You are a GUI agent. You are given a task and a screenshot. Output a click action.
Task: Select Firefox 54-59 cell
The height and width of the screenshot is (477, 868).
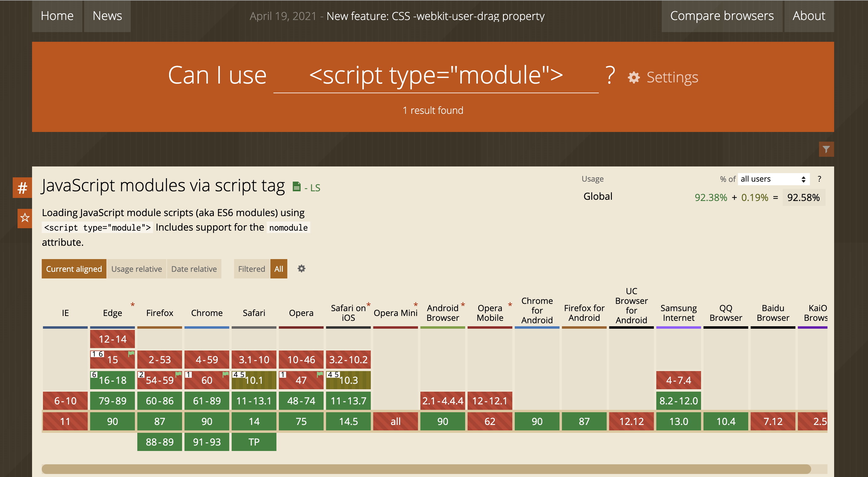pos(159,380)
